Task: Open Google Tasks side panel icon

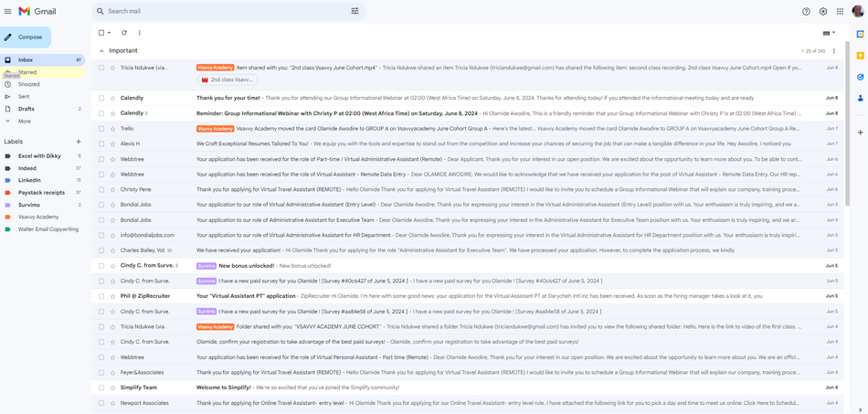Action: pyautogui.click(x=861, y=77)
